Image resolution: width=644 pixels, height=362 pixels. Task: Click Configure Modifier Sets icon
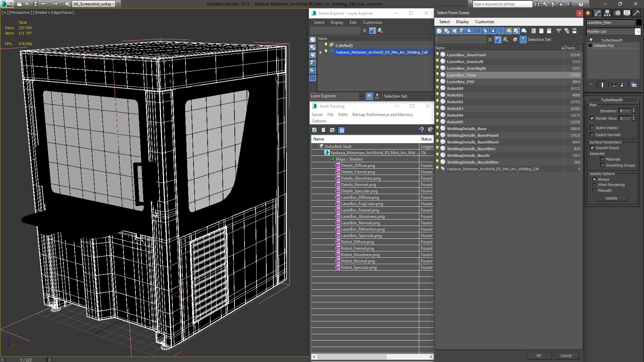click(634, 85)
